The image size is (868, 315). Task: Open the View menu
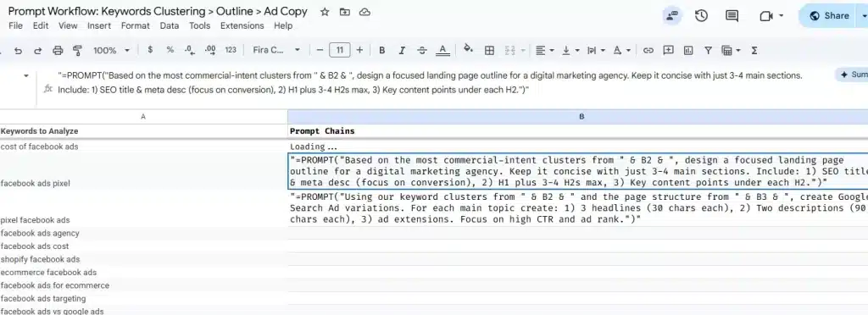click(x=68, y=25)
